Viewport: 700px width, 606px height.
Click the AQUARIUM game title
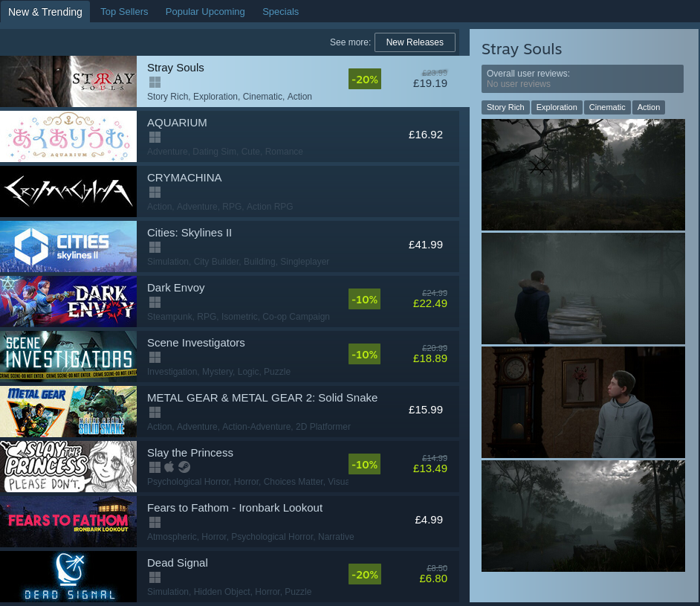pyautogui.click(x=178, y=123)
